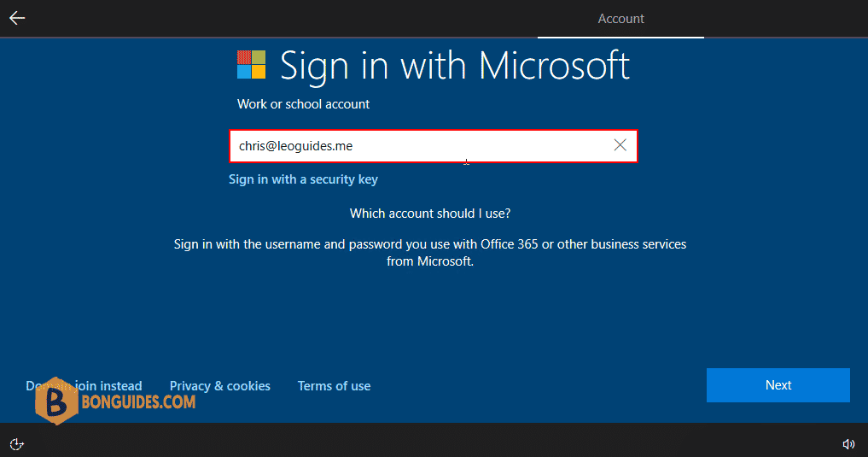
Task: Click the 'Which account should I use?' text
Action: (430, 214)
